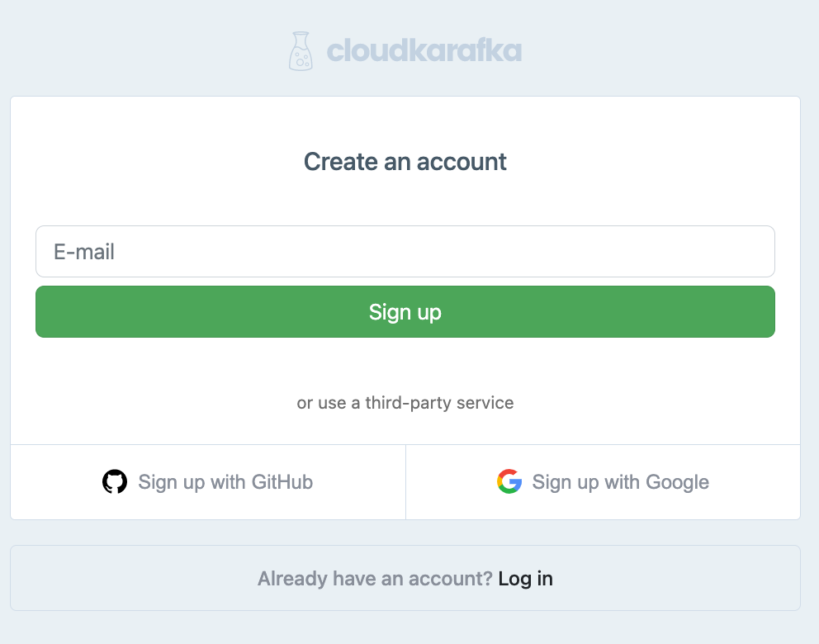Click the Google G logo icon

tap(509, 481)
